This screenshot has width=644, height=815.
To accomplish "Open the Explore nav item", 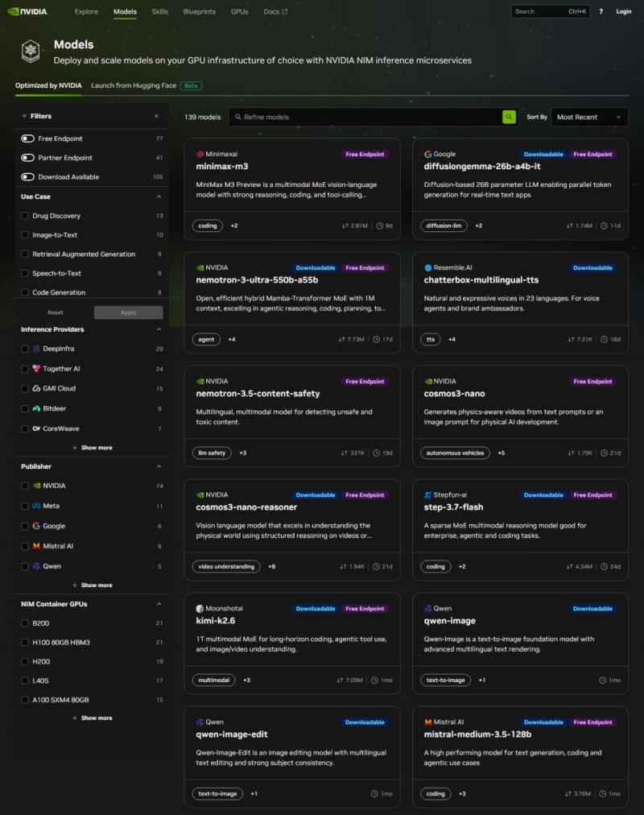I will [x=86, y=11].
